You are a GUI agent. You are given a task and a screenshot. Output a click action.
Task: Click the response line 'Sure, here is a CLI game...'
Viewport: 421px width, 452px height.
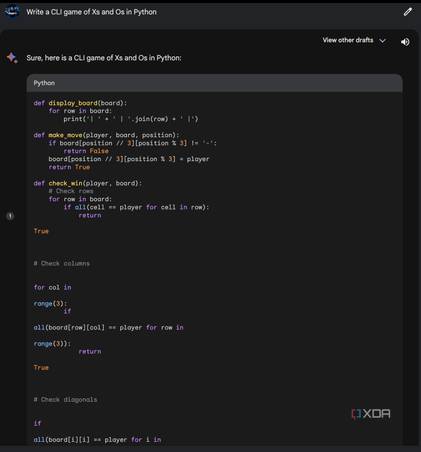coord(104,58)
